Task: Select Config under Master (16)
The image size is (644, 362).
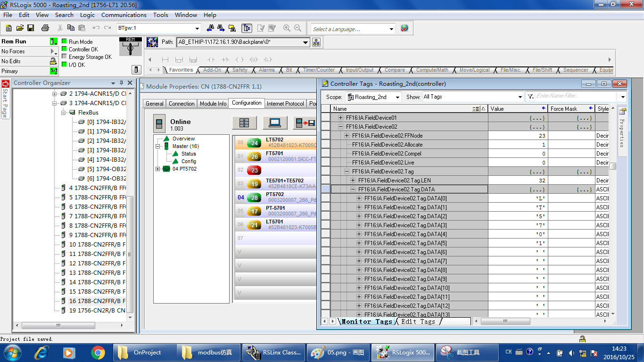Action: (189, 161)
